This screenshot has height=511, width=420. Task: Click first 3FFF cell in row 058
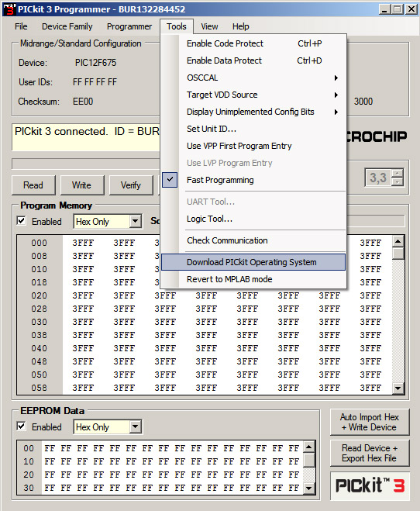pyautogui.click(x=83, y=388)
